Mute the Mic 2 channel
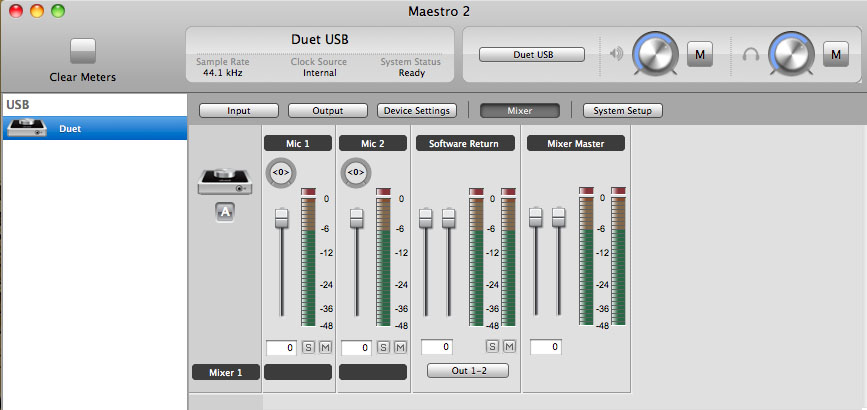Viewport: 867px width, 410px height. tap(400, 347)
